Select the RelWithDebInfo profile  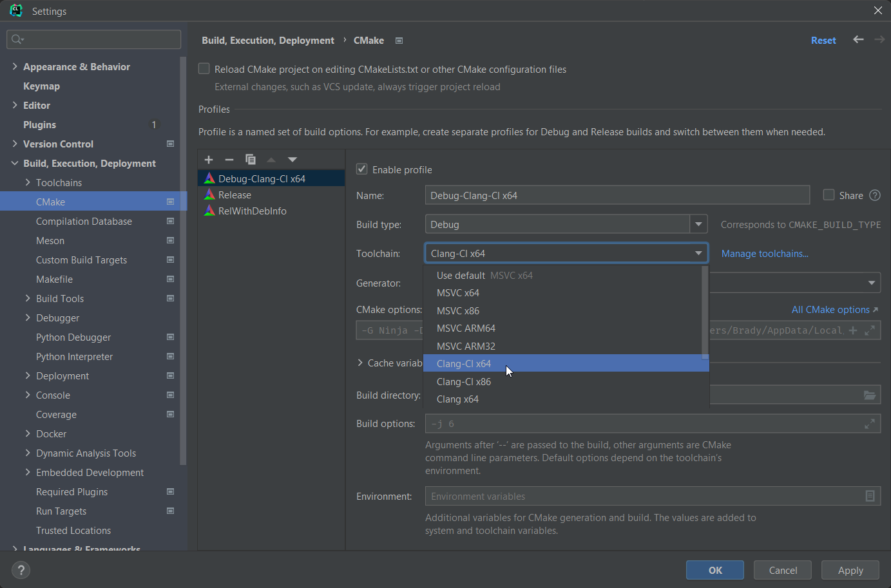click(271, 211)
